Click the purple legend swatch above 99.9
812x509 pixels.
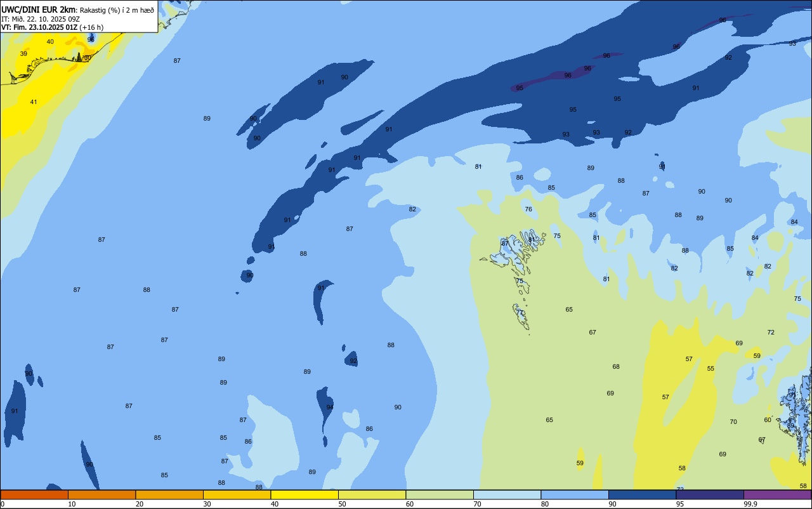point(777,494)
